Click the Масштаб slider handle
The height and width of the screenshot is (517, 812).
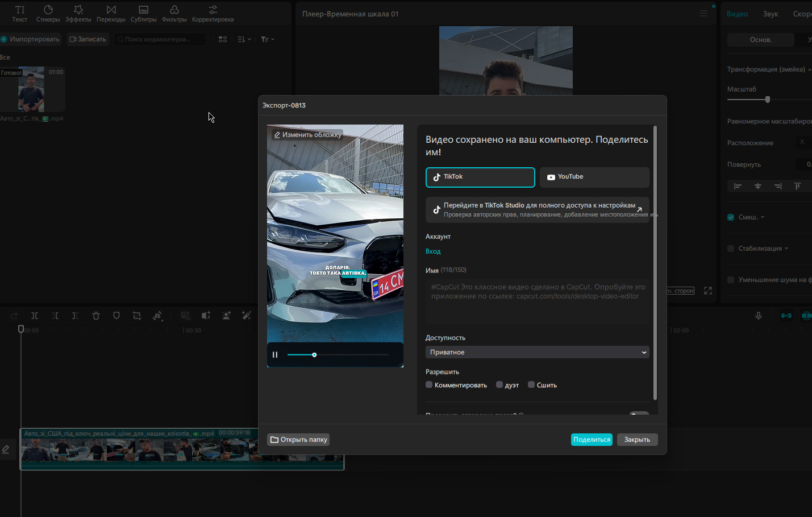tap(768, 100)
